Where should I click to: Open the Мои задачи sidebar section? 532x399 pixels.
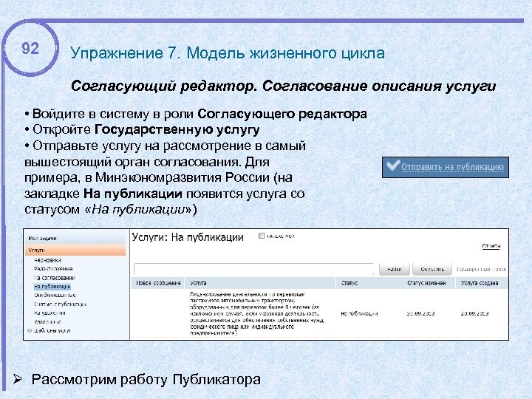click(x=76, y=238)
